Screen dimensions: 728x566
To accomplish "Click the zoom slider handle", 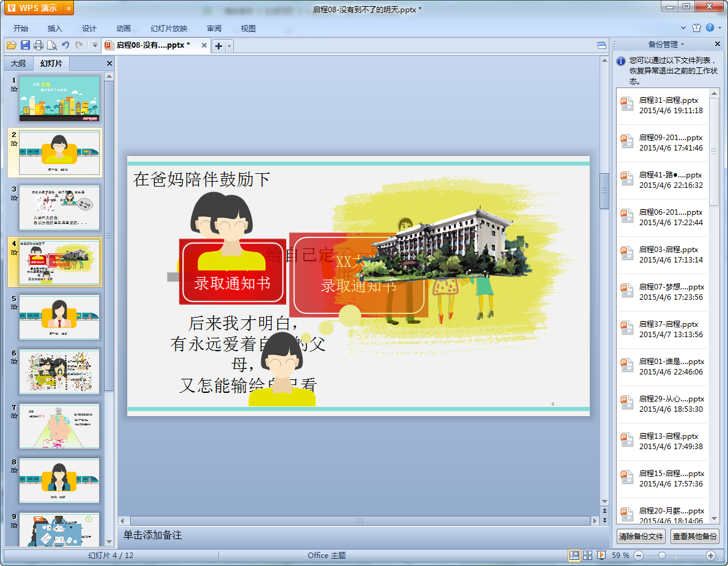I will tap(663, 556).
